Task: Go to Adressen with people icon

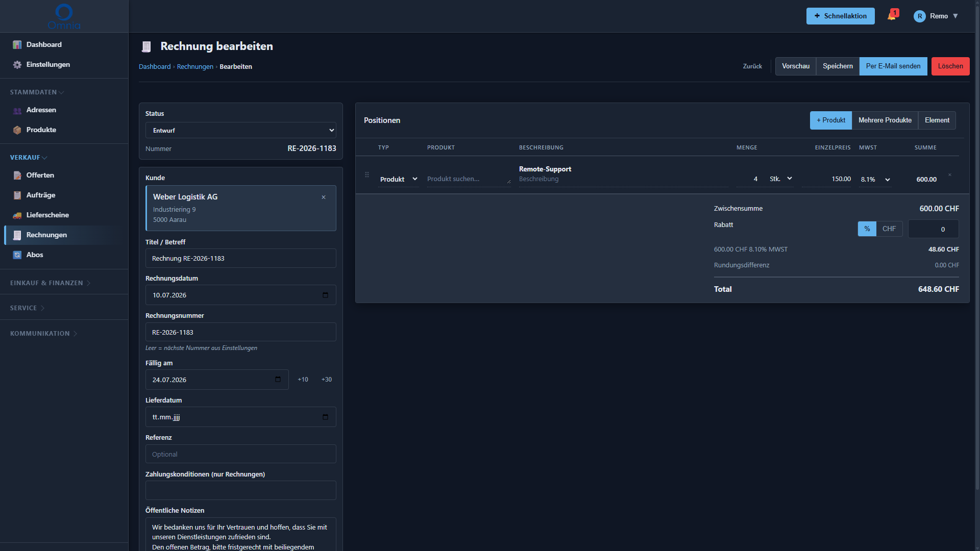Action: tap(17, 110)
